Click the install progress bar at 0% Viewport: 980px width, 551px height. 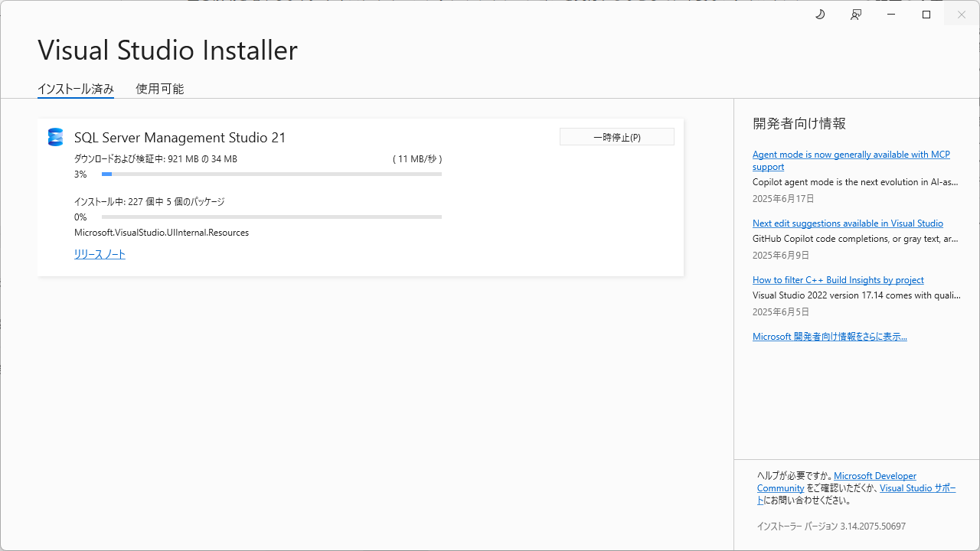(x=272, y=217)
